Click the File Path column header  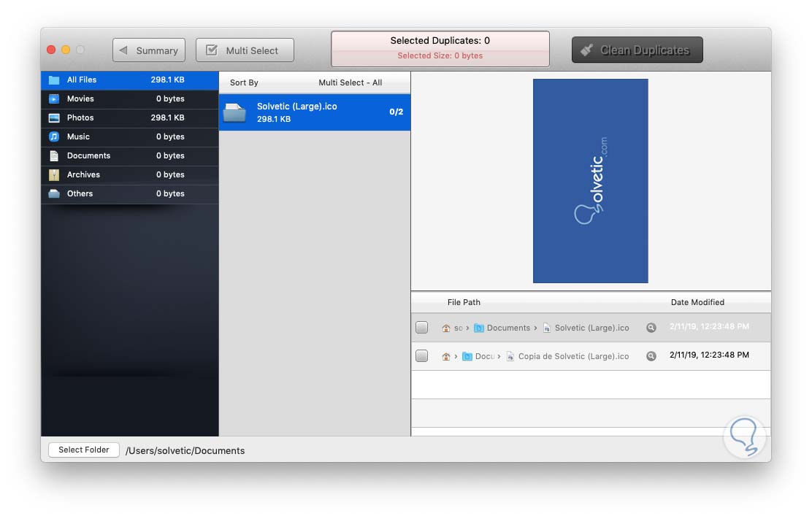coord(464,302)
